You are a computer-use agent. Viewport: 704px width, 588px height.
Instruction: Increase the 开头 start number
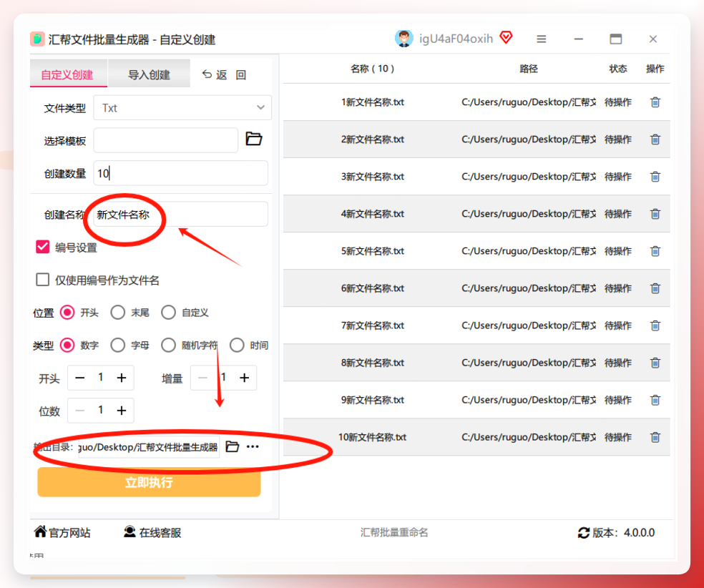click(x=121, y=378)
